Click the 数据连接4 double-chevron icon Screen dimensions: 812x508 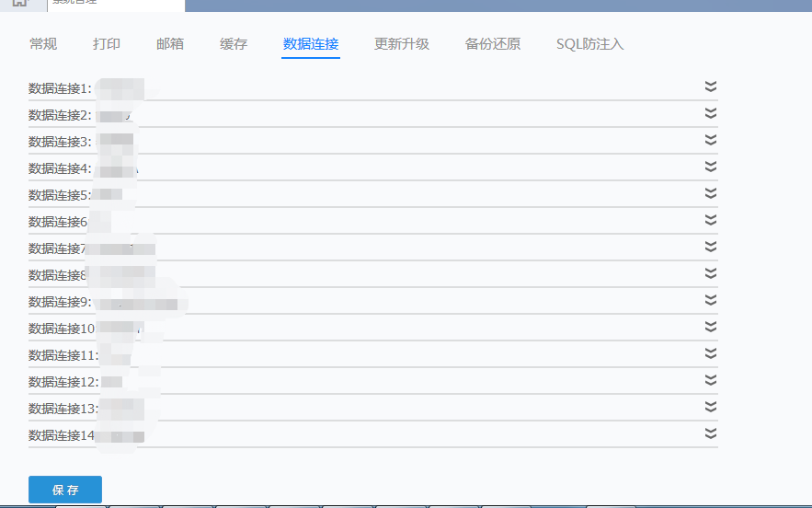(x=711, y=167)
